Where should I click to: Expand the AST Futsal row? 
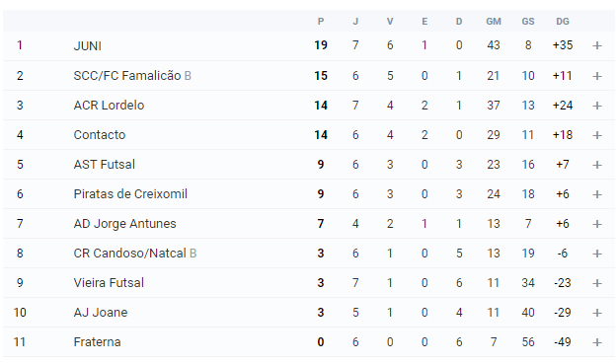pyautogui.click(x=597, y=165)
